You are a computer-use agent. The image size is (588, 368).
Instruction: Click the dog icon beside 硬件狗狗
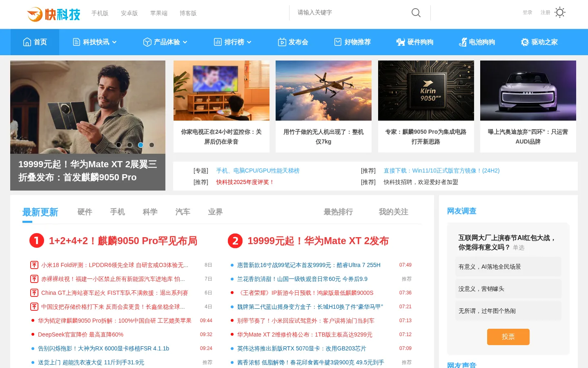click(x=401, y=42)
